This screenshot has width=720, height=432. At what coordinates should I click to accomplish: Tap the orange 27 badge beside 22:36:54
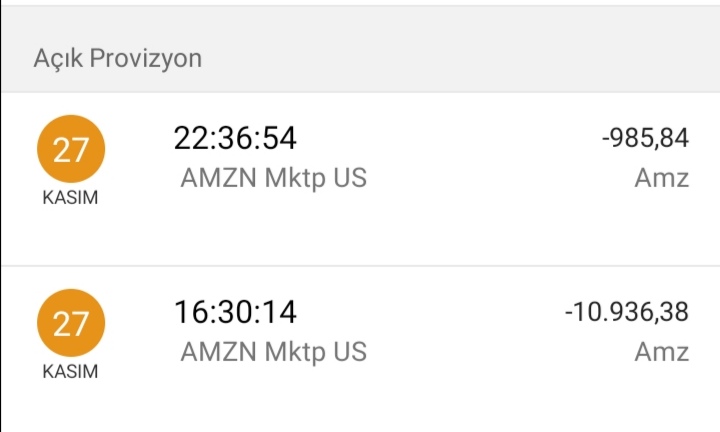pos(71,149)
